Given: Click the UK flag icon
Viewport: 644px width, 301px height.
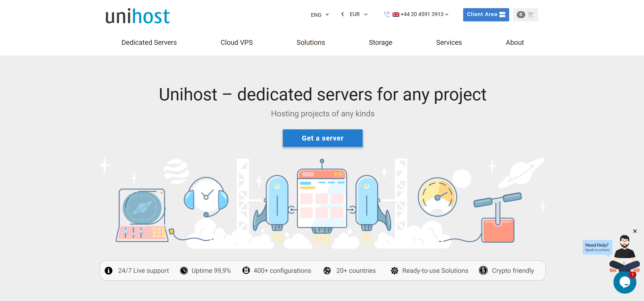Looking at the screenshot, I should (x=396, y=15).
